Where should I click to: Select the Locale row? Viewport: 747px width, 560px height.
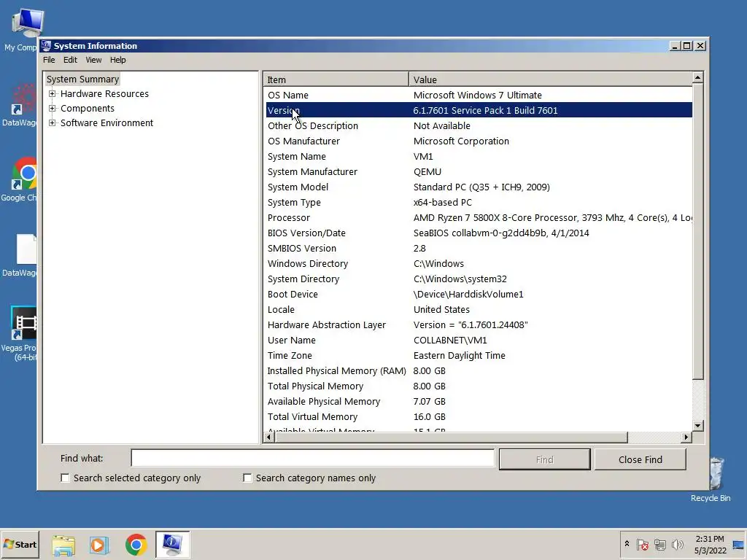[479, 309]
